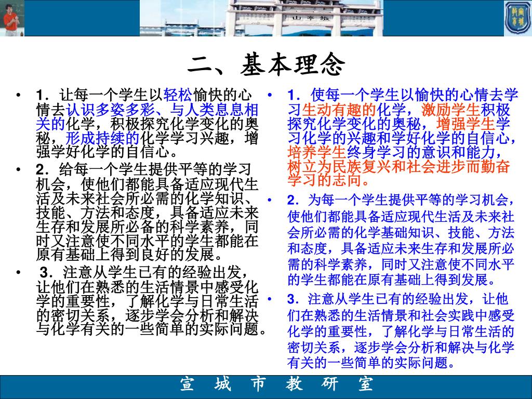This screenshot has width=532, height=399.
Task: Click right line 需的科学素养，同时又注意使不同水平
Action: (x=401, y=264)
